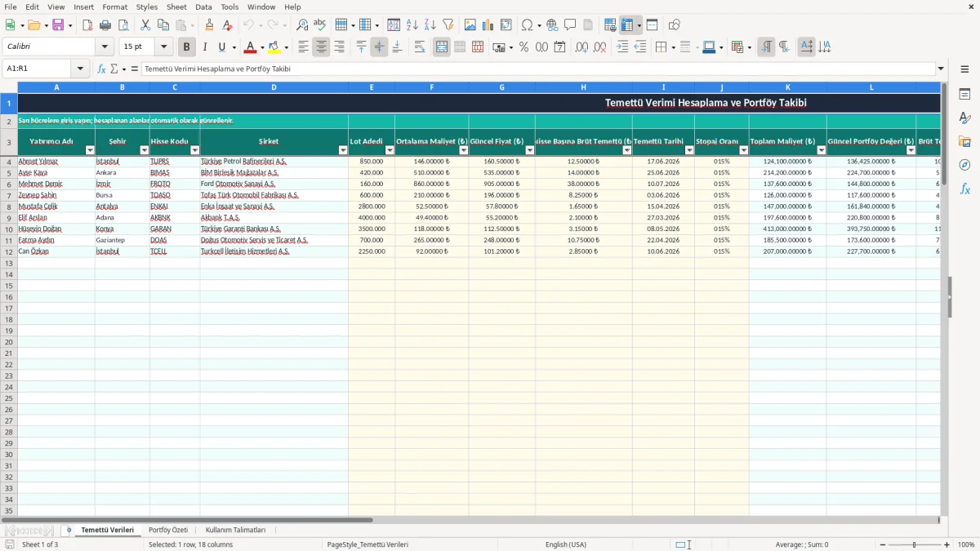Open the Styles menu
The image size is (980, 551).
pos(147,7)
